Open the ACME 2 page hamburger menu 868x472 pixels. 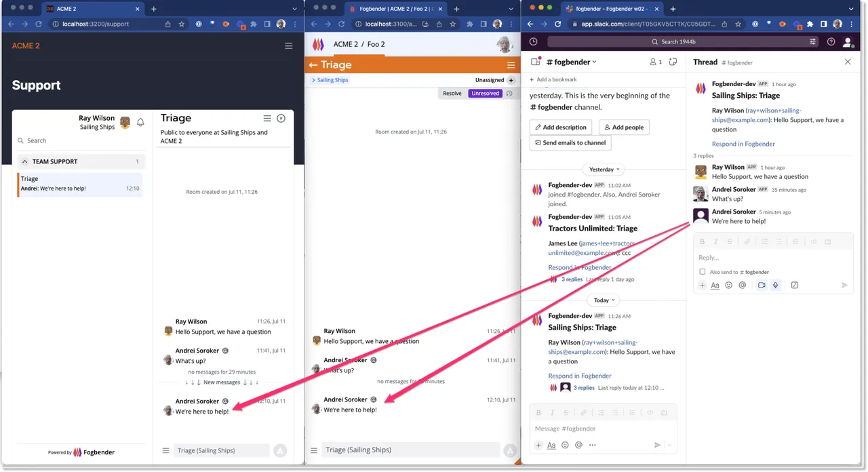pyautogui.click(x=289, y=45)
